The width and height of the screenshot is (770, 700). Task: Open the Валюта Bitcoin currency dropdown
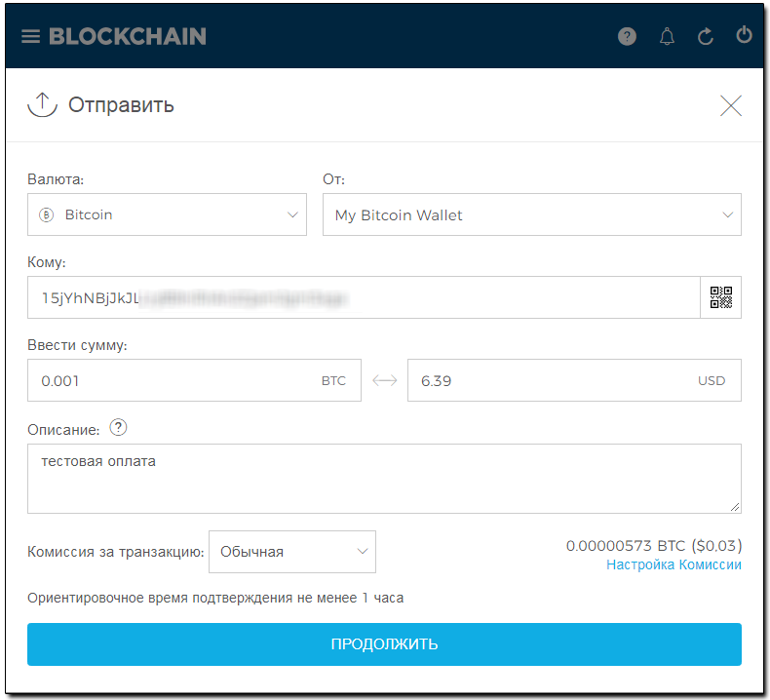coord(167,214)
